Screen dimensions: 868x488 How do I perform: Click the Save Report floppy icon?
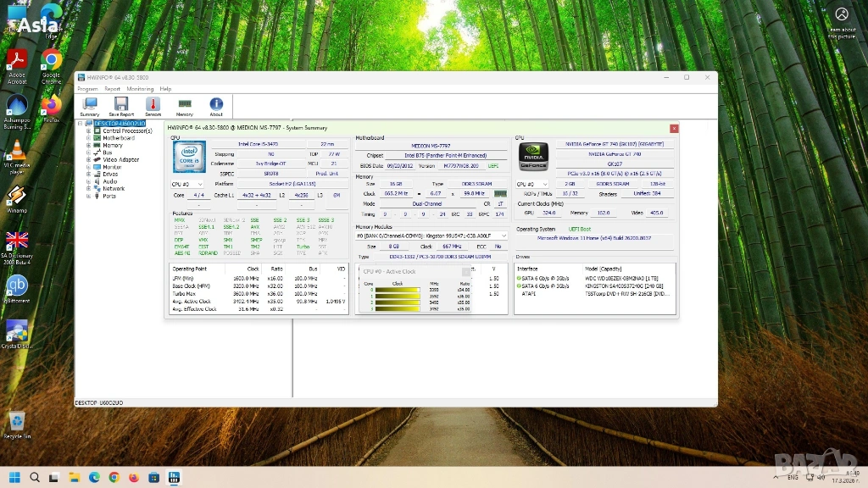coord(121,105)
